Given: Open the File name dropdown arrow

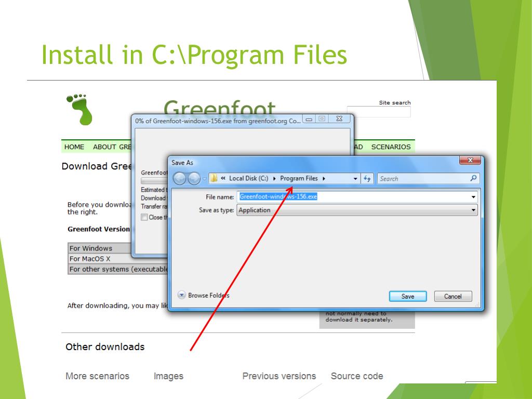Looking at the screenshot, I should [x=473, y=197].
